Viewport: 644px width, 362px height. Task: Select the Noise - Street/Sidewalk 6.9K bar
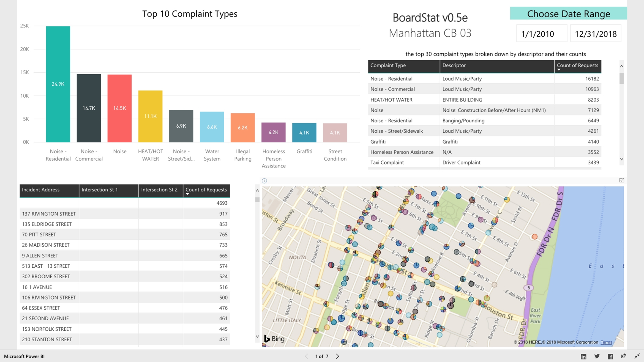[x=181, y=126]
